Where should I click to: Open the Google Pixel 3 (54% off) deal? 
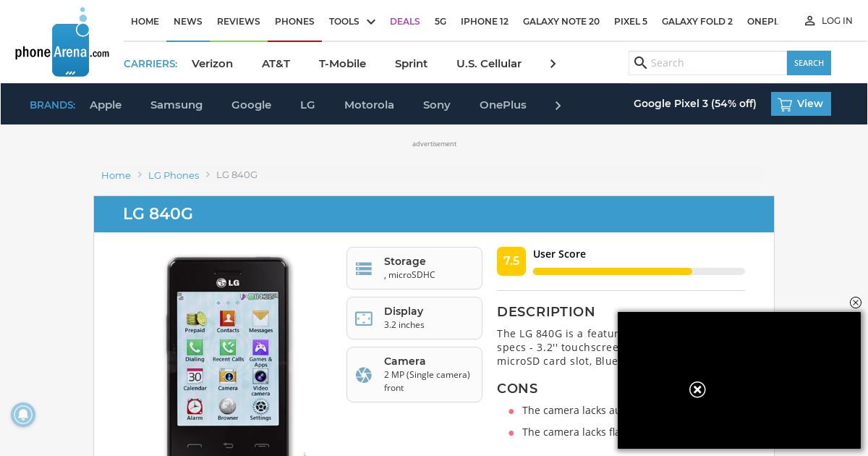coord(695,104)
